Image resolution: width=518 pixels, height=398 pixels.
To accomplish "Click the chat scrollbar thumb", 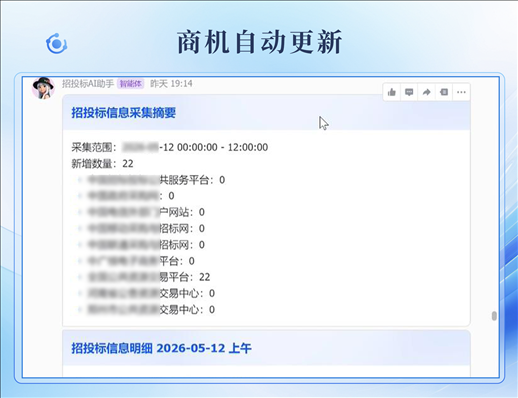I will (x=494, y=316).
